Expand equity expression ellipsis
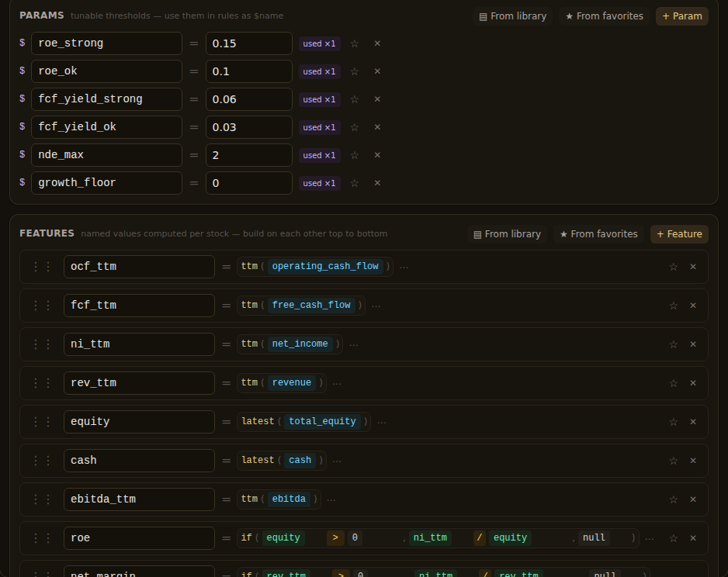728x577 pixels. (x=382, y=422)
